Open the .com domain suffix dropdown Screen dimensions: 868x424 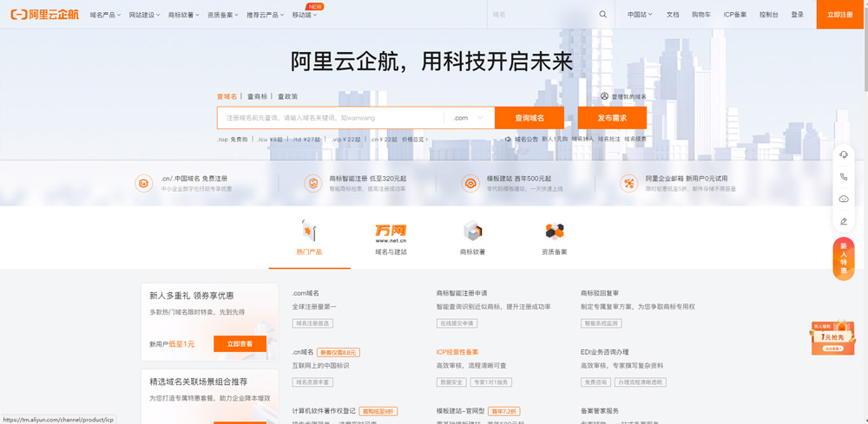click(x=469, y=118)
